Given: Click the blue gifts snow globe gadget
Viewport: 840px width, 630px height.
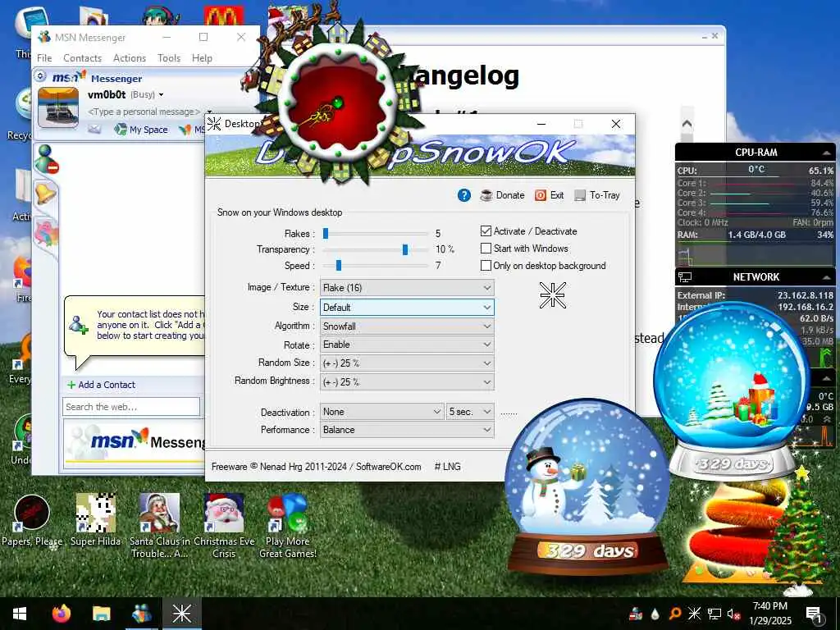Looking at the screenshot, I should tap(732, 391).
